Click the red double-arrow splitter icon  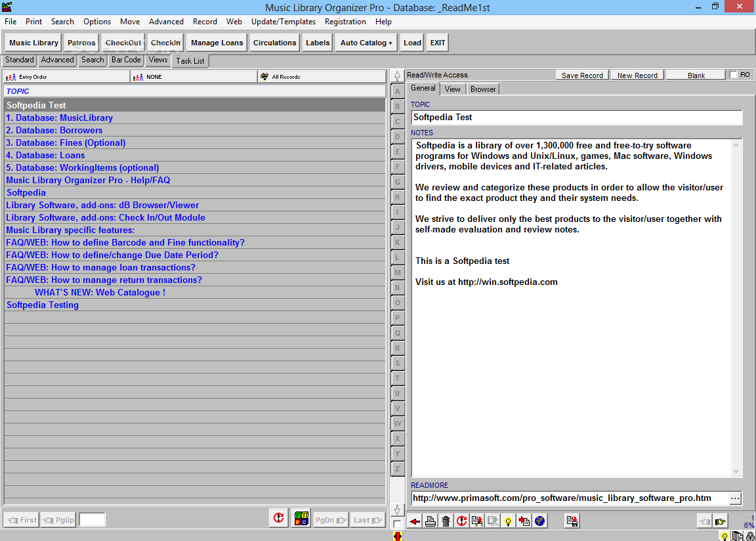(397, 536)
